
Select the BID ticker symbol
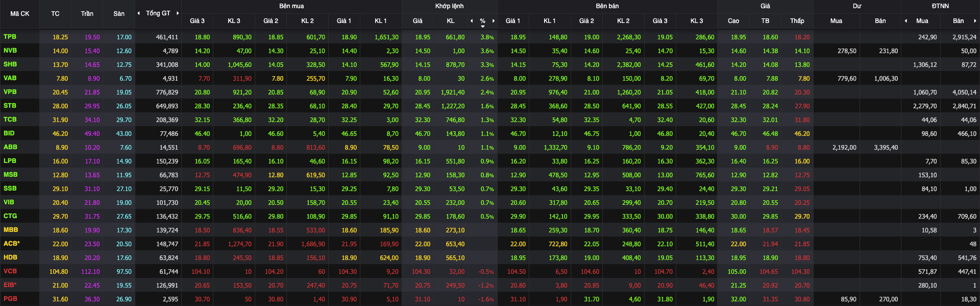9,133
